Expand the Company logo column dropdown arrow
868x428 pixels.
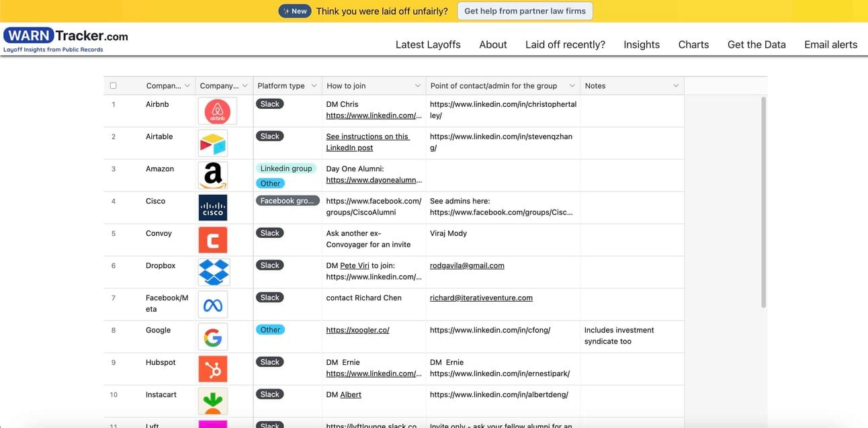coord(245,86)
